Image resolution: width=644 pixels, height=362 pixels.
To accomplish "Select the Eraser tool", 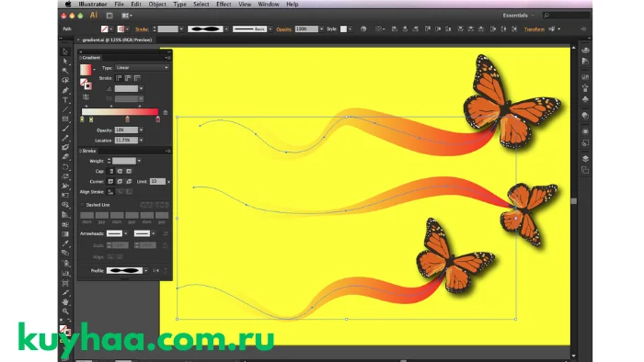I will [x=65, y=157].
